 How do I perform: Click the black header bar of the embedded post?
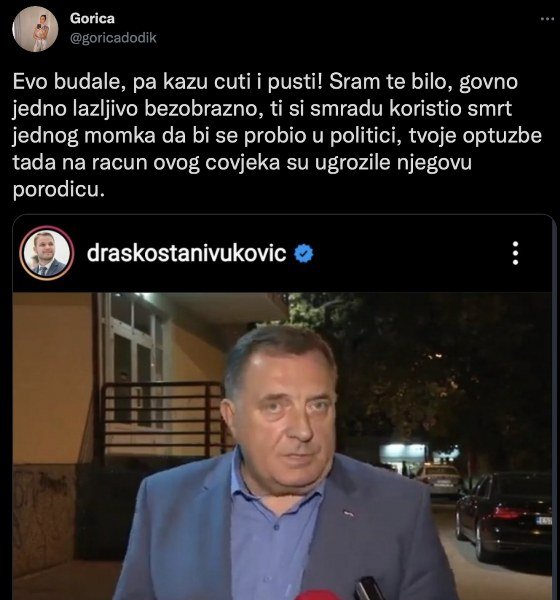(x=282, y=253)
